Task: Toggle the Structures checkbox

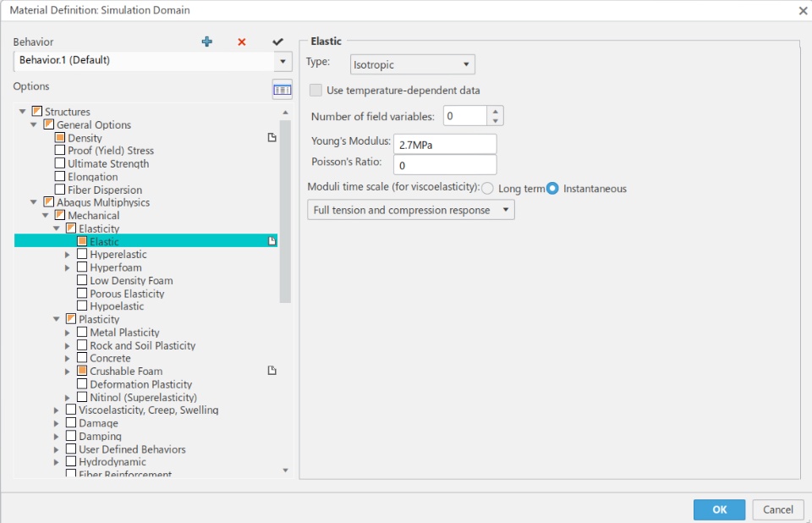Action: click(x=37, y=112)
